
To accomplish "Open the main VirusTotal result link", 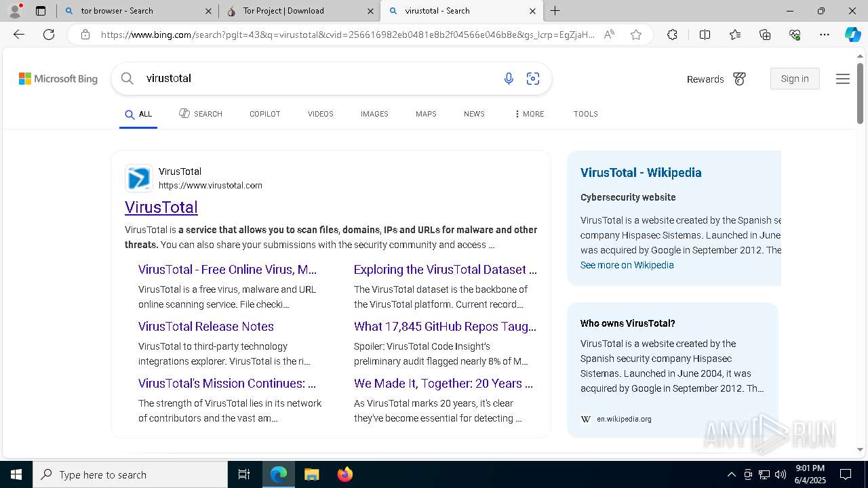I will click(x=161, y=207).
